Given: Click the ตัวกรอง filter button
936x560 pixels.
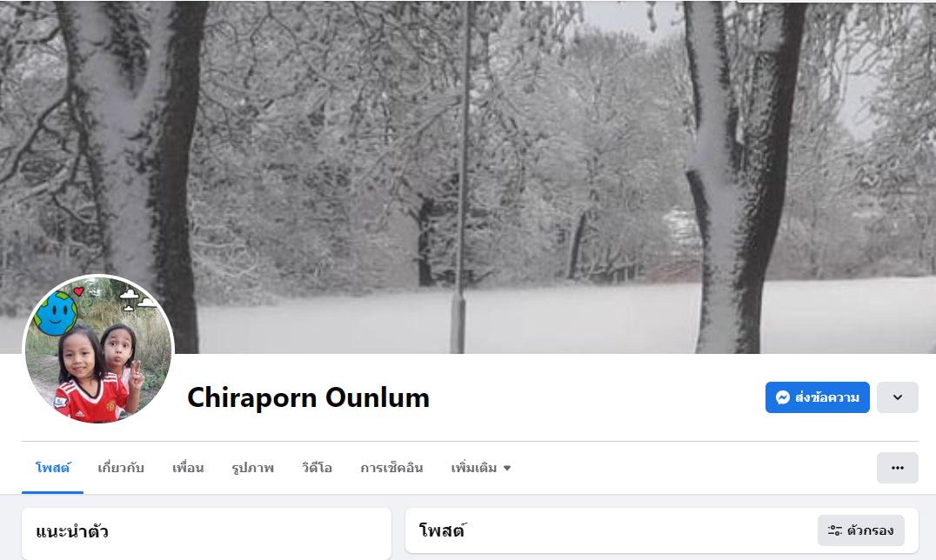Looking at the screenshot, I should (861, 530).
